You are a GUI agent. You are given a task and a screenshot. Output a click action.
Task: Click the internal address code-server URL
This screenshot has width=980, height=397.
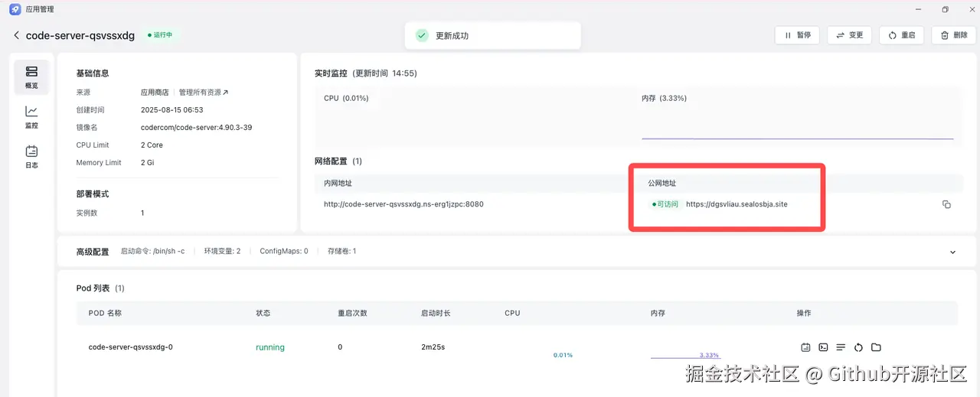pyautogui.click(x=403, y=204)
